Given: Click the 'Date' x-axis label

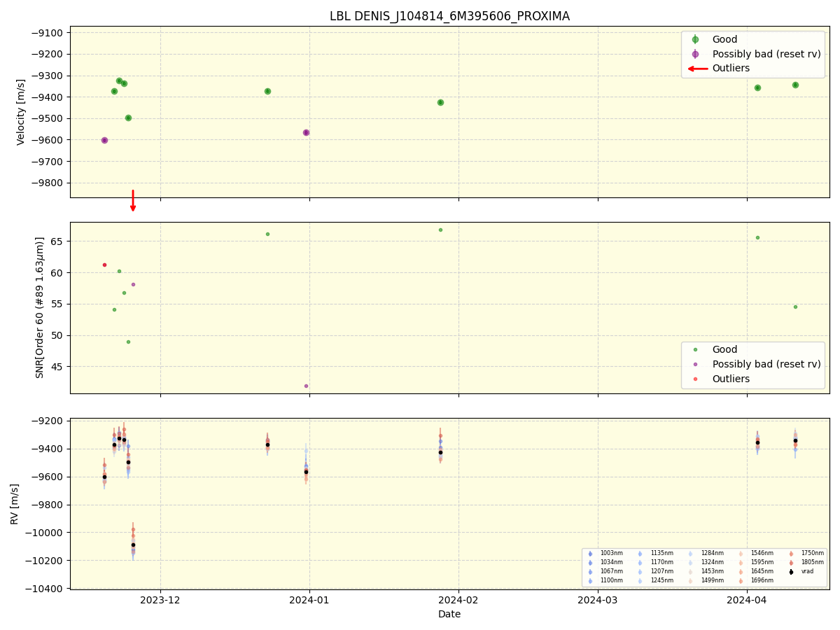Looking at the screenshot, I should (x=449, y=615).
